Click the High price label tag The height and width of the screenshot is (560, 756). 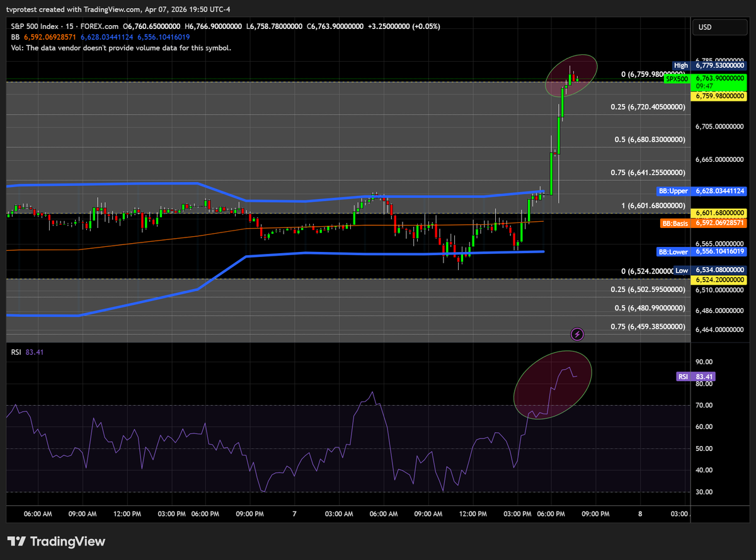pos(680,66)
